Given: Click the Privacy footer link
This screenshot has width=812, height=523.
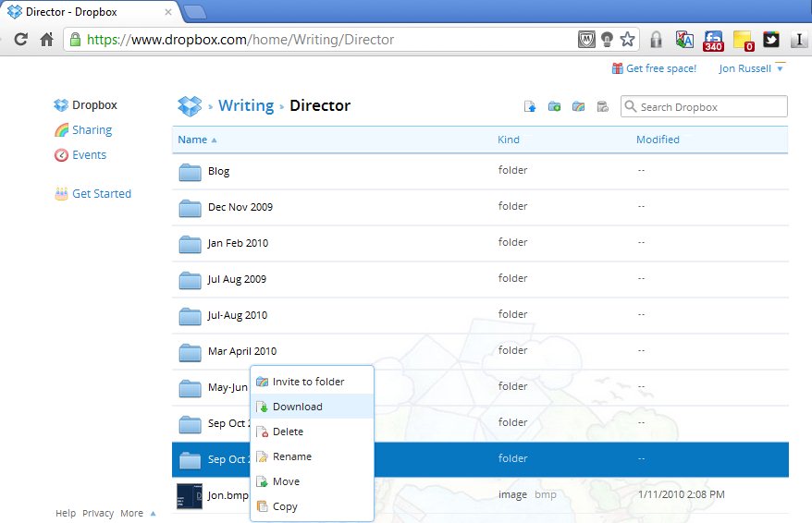Looking at the screenshot, I should click(98, 513).
